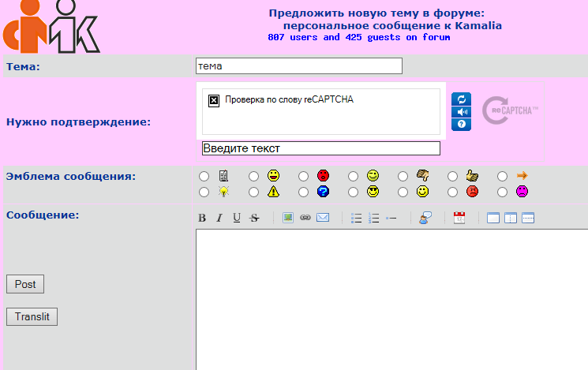The height and width of the screenshot is (370, 588).
Task: Choose the yellow warning triangle radio button
Action: [x=254, y=192]
